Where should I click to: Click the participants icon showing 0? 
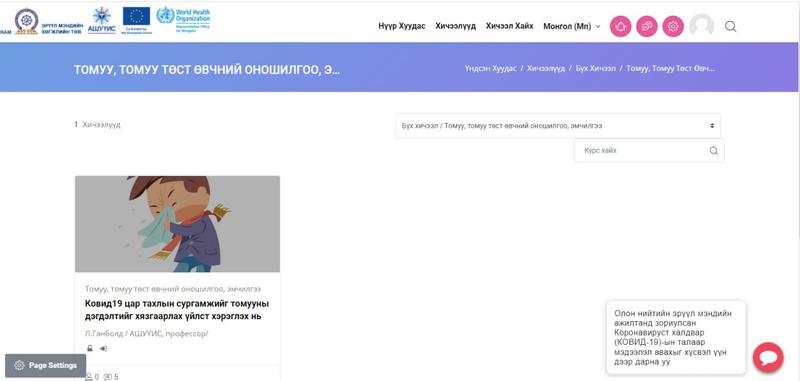92,377
